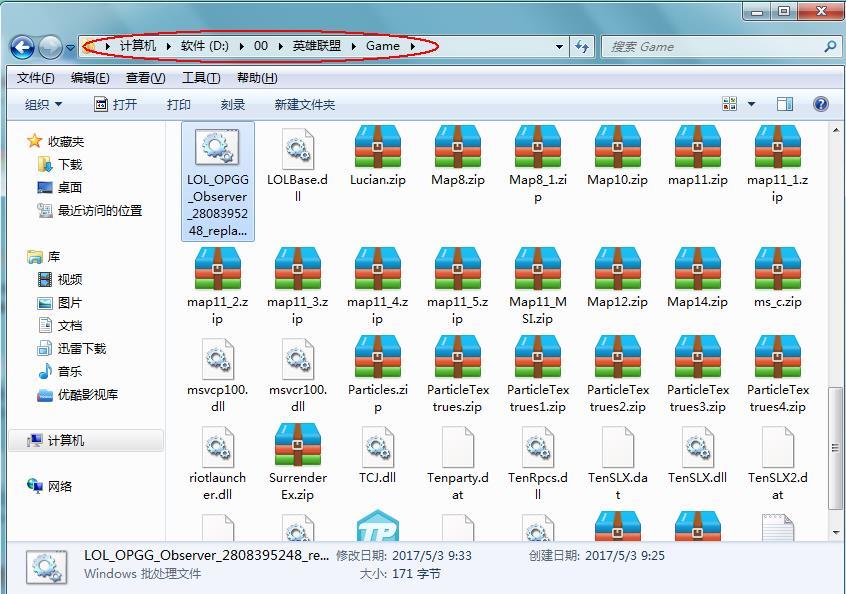Change view with the view mode icon
Image resolution: width=846 pixels, height=594 pixels.
pos(729,104)
